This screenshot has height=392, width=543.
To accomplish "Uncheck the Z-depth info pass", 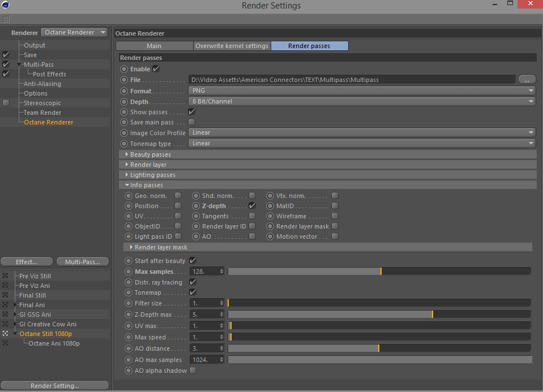I will [252, 205].
